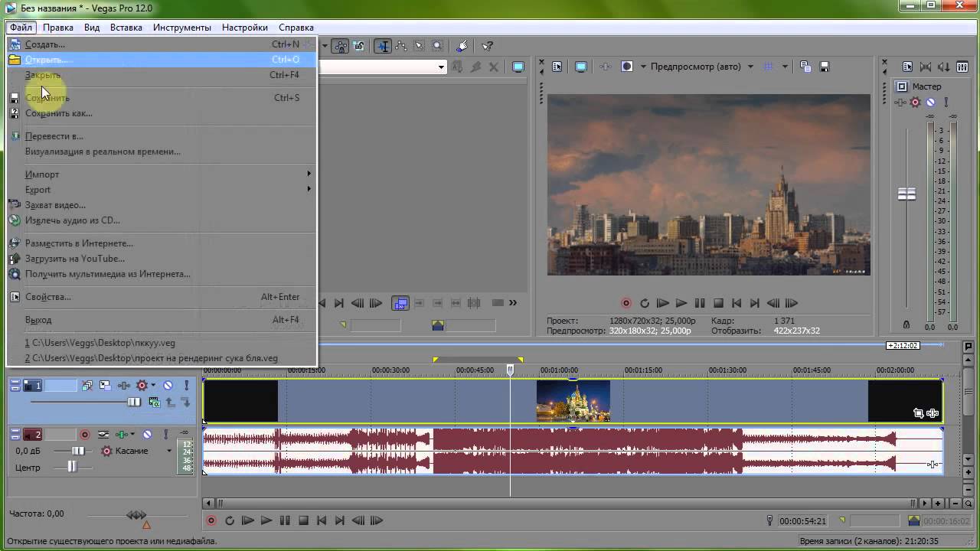Viewport: 980px width, 551px height.
Task: Arm audio track 2 for recording
Action: pyautogui.click(x=85, y=435)
